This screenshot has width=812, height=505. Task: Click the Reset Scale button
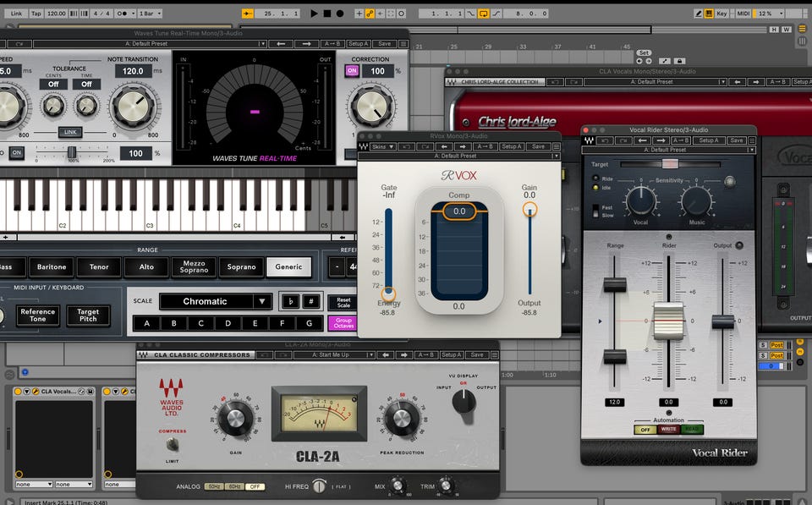click(x=343, y=303)
